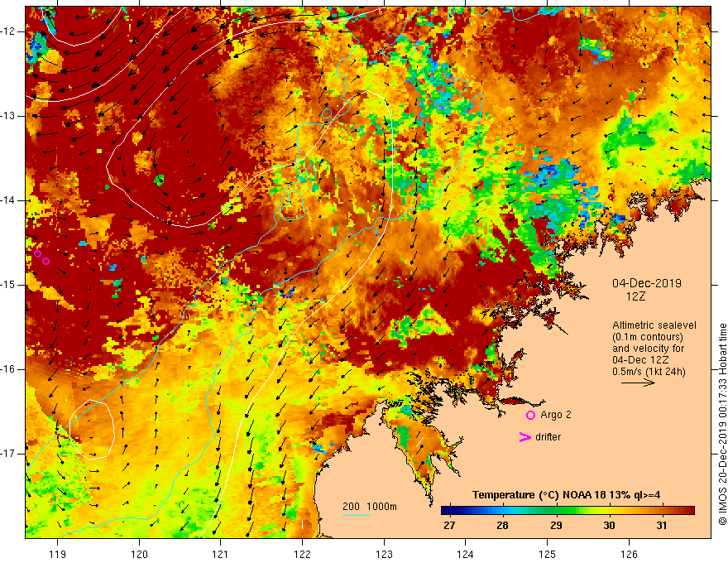This screenshot has width=728, height=563.
Task: Click the colour bar tick label 29
Action: click(556, 526)
